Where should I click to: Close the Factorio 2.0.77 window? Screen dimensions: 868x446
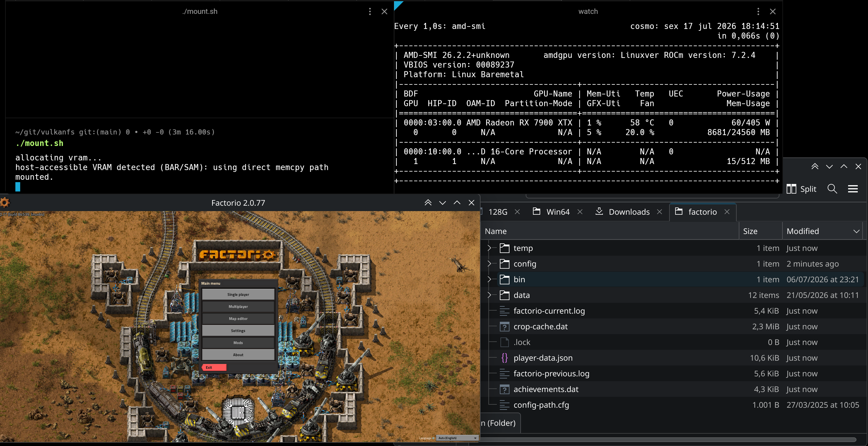point(472,202)
